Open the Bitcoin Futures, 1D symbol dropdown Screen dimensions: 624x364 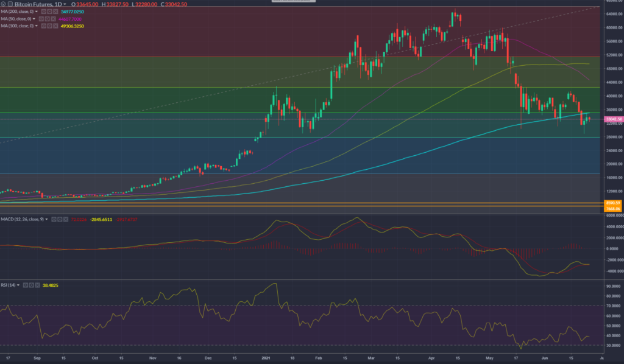[x=65, y=4]
